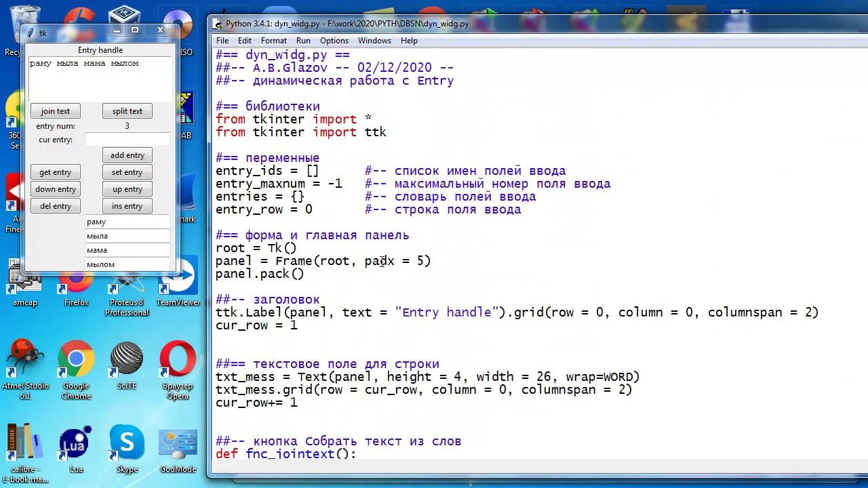Click the 'def fnc_jointext():' line

(285, 454)
